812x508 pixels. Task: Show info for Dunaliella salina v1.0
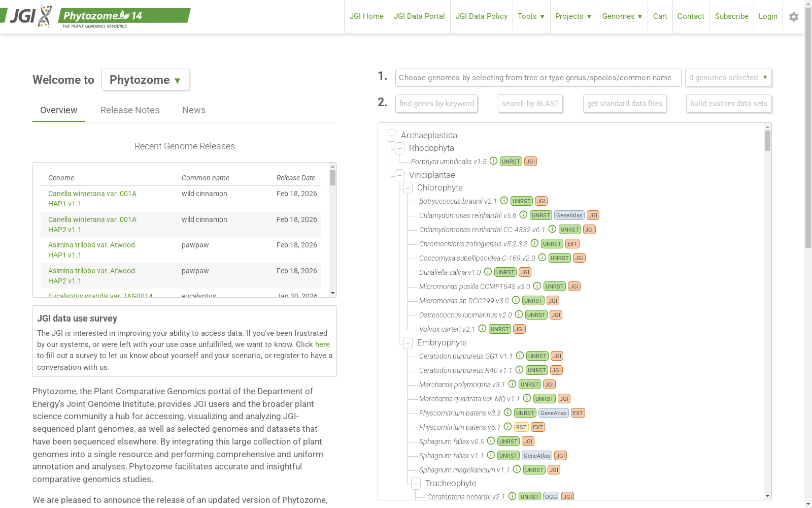click(x=488, y=272)
